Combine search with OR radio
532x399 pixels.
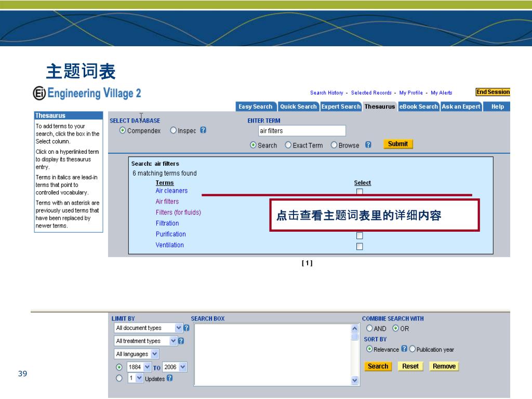pos(395,328)
